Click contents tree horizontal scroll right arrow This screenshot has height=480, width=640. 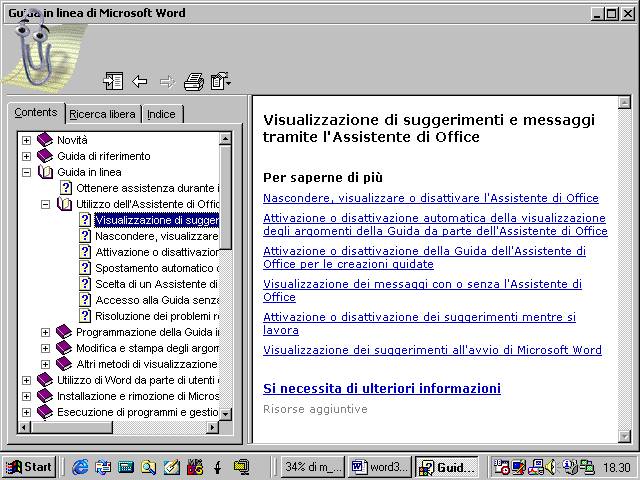point(212,427)
